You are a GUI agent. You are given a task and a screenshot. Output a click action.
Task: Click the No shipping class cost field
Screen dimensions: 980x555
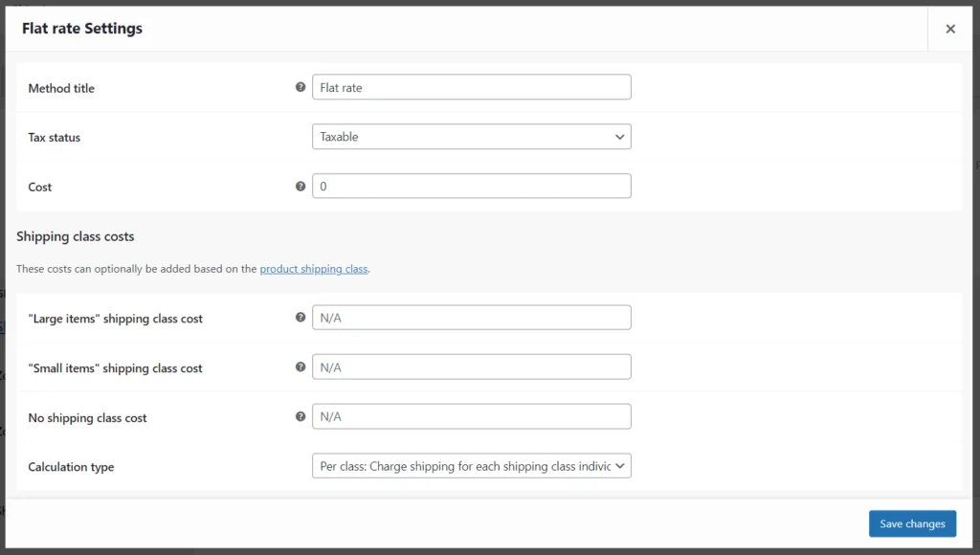(471, 416)
